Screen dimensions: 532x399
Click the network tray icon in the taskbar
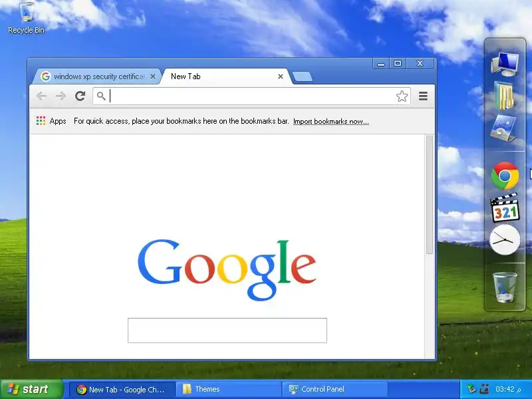471,389
